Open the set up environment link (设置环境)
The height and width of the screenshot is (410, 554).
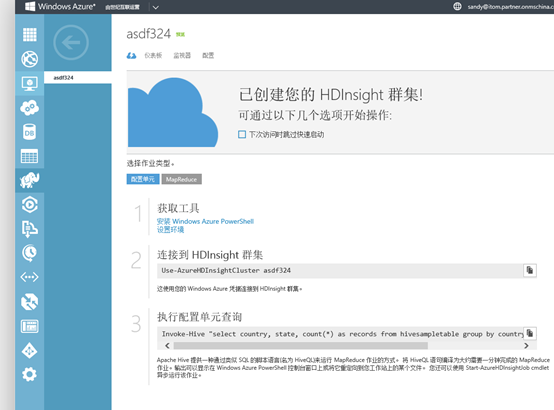tap(170, 230)
